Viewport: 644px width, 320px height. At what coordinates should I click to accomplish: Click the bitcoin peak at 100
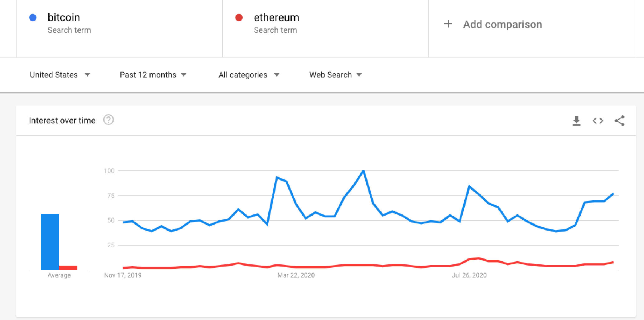coord(363,171)
